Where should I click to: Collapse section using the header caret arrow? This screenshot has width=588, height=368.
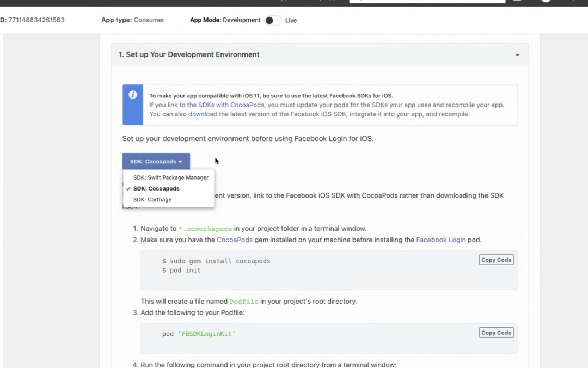[517, 55]
